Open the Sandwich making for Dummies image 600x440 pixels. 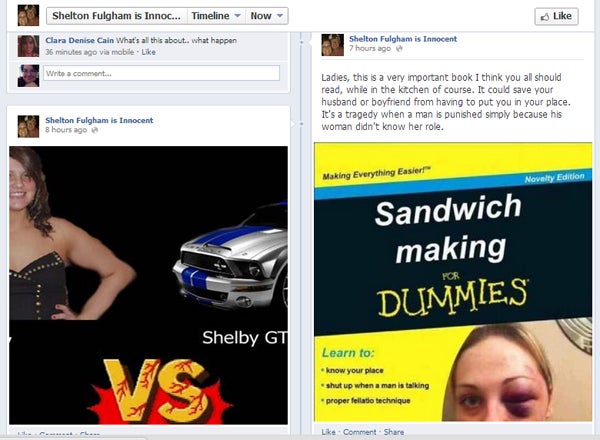pos(453,282)
